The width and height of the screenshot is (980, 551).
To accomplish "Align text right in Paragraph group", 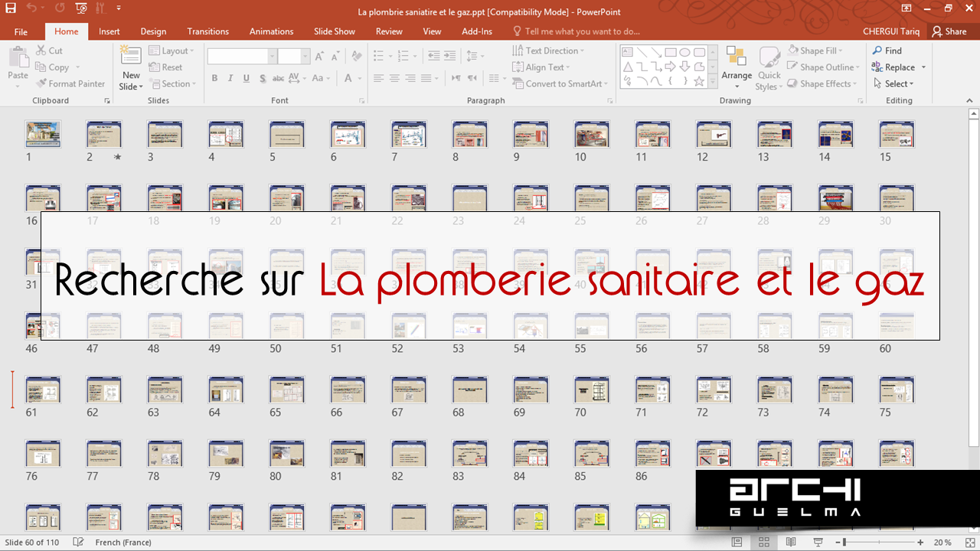I will tap(411, 78).
